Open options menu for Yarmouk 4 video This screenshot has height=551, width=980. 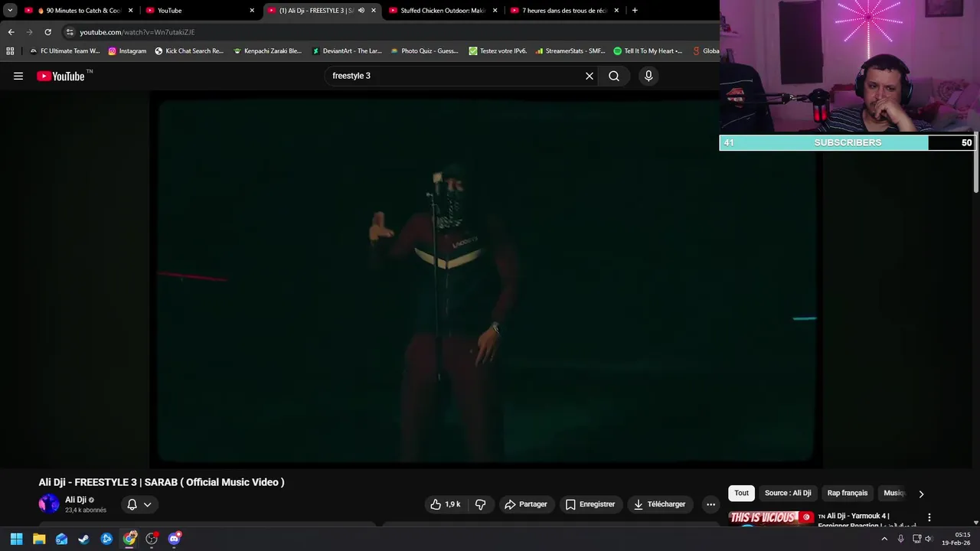(x=929, y=518)
